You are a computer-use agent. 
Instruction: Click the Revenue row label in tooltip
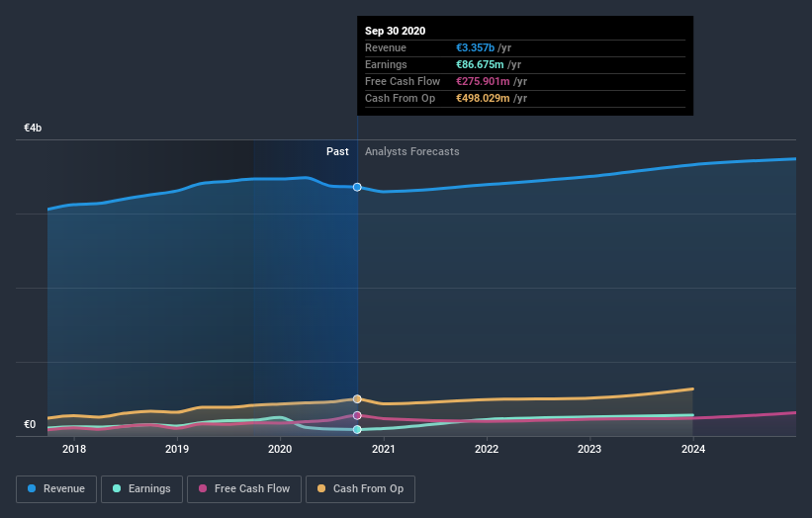tap(386, 47)
